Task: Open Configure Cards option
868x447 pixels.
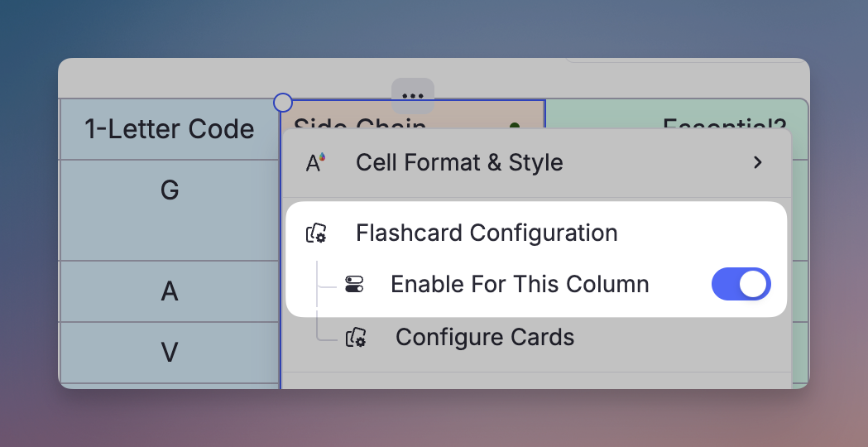Action: tap(484, 337)
